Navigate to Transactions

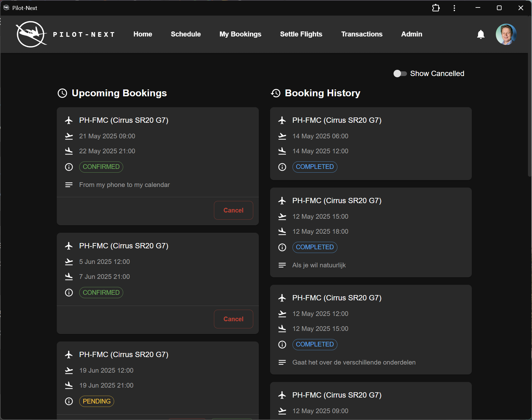point(361,34)
